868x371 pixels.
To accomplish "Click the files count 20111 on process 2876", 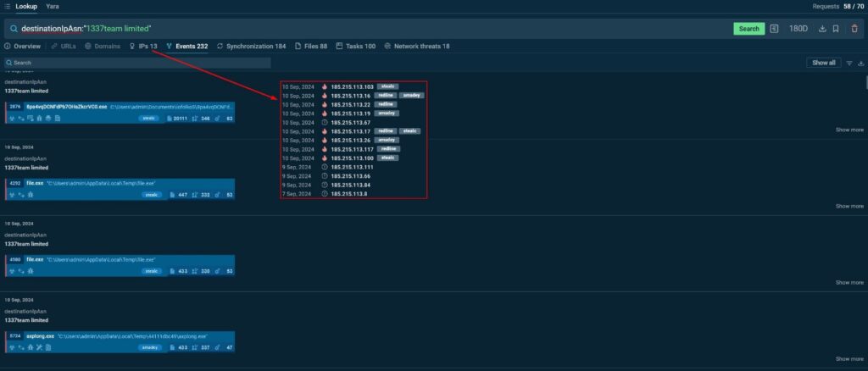I will [181, 119].
